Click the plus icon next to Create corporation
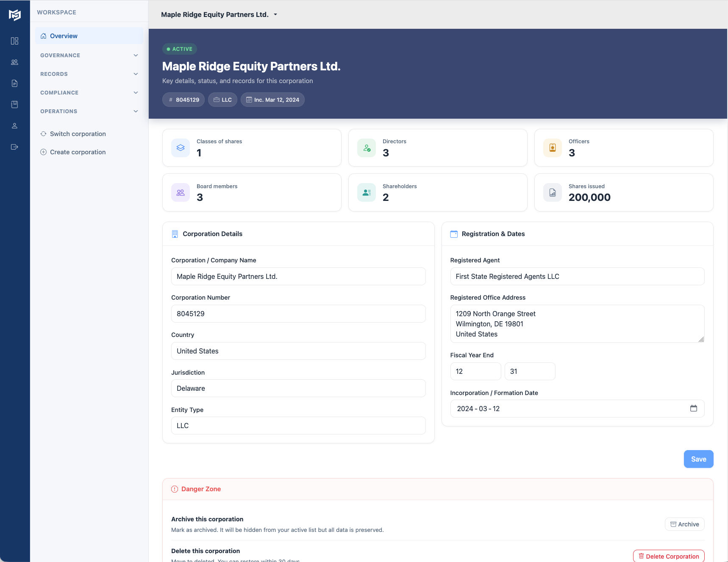The height and width of the screenshot is (562, 728). click(x=44, y=152)
